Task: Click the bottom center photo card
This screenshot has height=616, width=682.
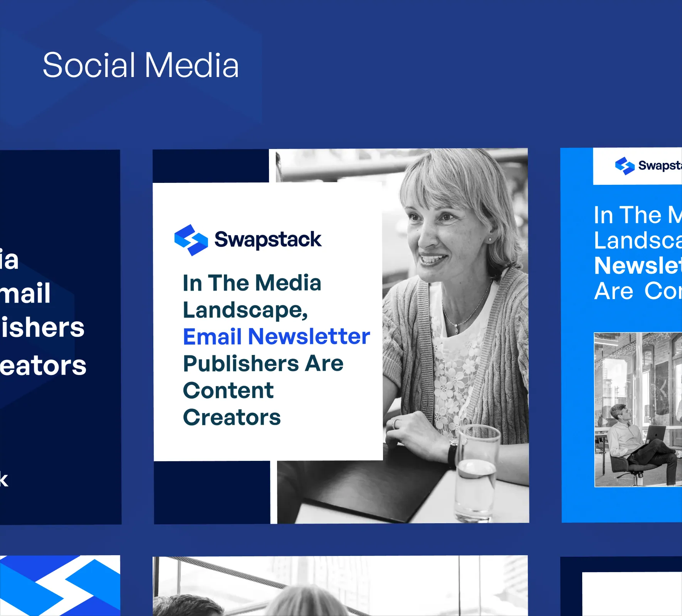Action: coord(340,586)
